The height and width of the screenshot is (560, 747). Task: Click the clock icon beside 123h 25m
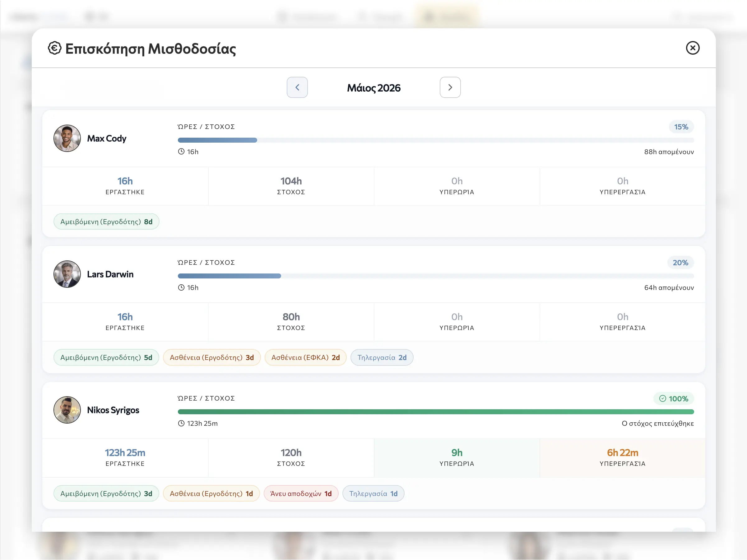point(181,423)
